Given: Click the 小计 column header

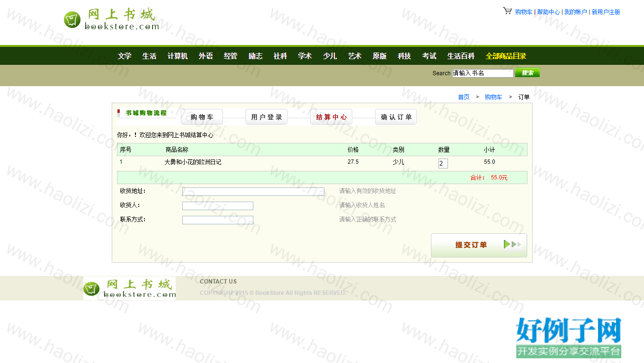Looking at the screenshot, I should click(490, 150).
